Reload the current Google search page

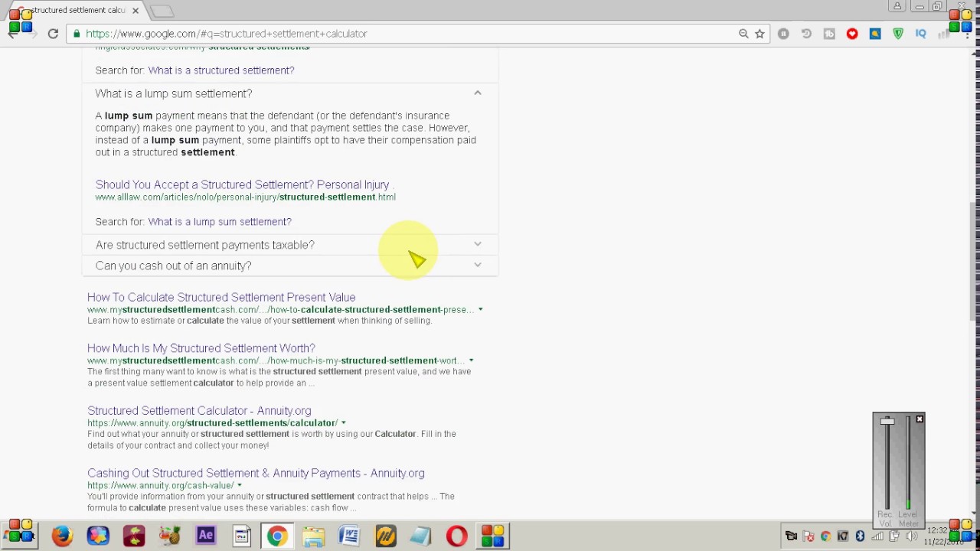pyautogui.click(x=53, y=34)
